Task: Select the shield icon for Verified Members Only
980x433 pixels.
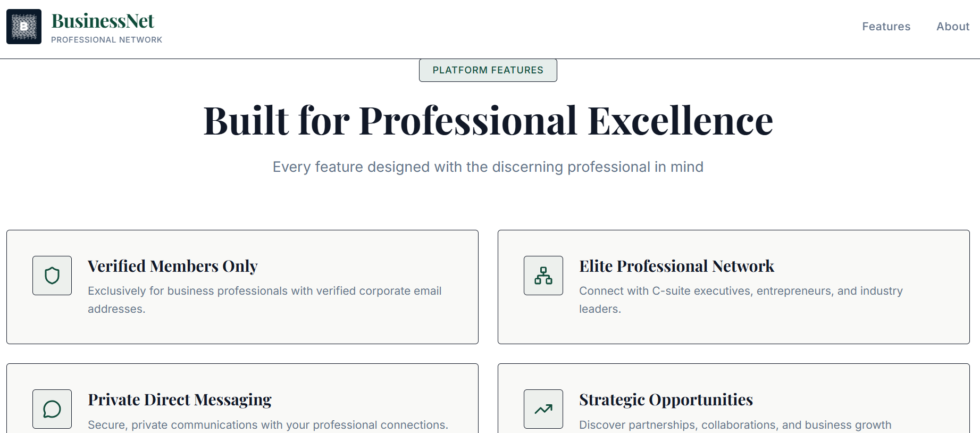Action: [52, 276]
